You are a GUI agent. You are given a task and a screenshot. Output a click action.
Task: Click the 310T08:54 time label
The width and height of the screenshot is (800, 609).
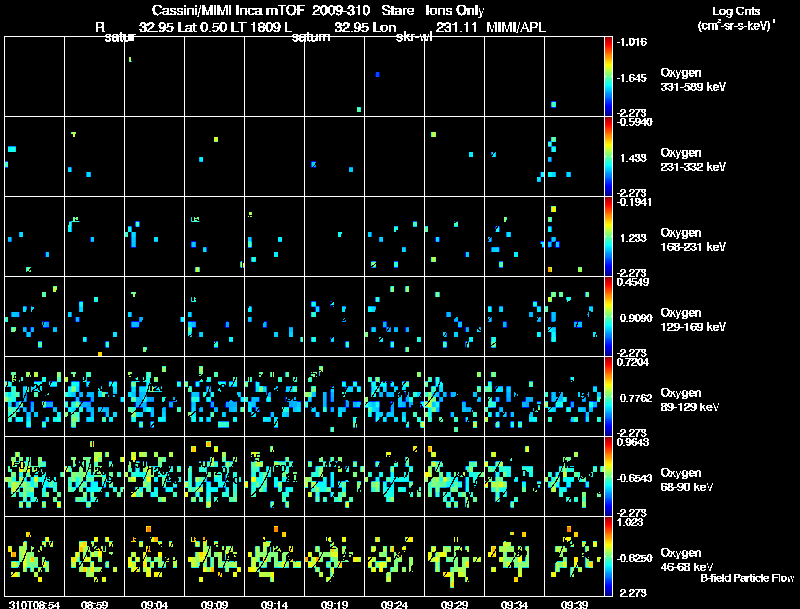point(34,605)
